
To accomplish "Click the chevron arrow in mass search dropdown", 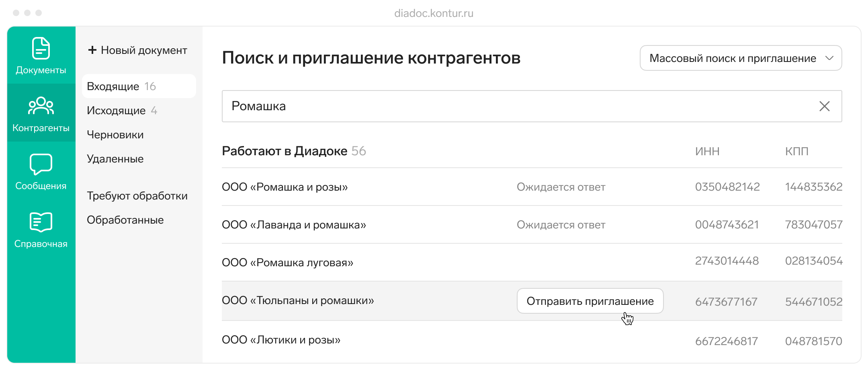I will 829,58.
